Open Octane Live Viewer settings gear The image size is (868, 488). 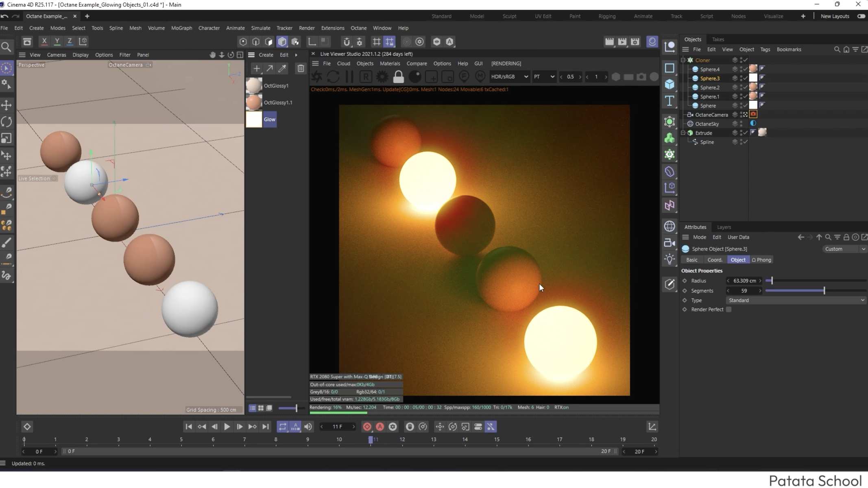click(x=382, y=76)
